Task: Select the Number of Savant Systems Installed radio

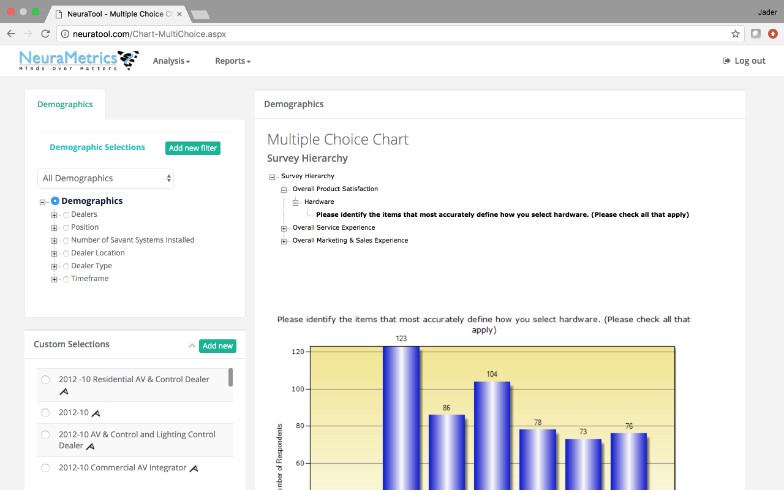Action: pos(66,240)
